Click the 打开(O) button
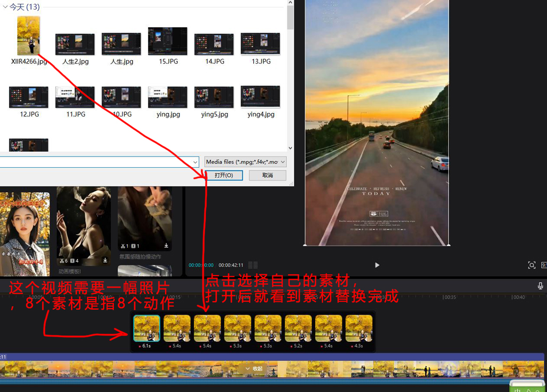The height and width of the screenshot is (392, 547). [224, 175]
